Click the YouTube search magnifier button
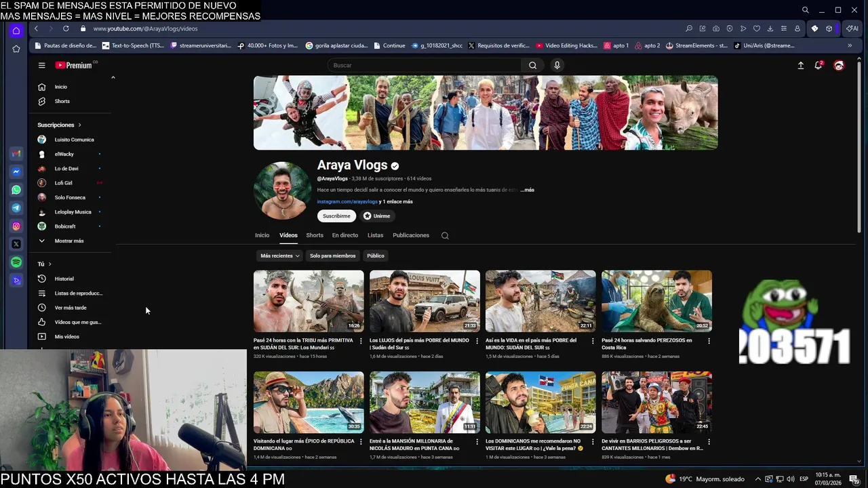This screenshot has width=868, height=488. click(x=532, y=65)
